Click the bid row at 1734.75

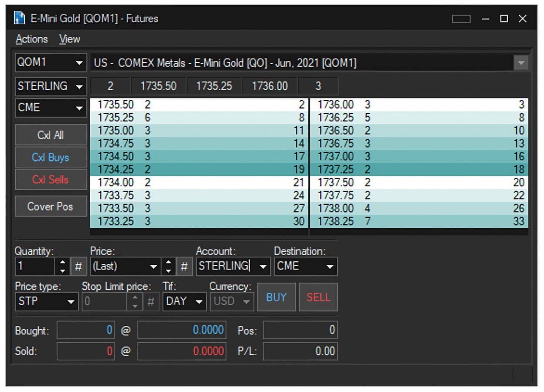(198, 144)
